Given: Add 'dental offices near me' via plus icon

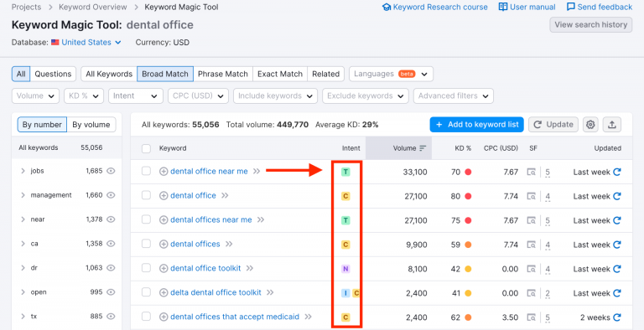Looking at the screenshot, I should pos(164,220).
